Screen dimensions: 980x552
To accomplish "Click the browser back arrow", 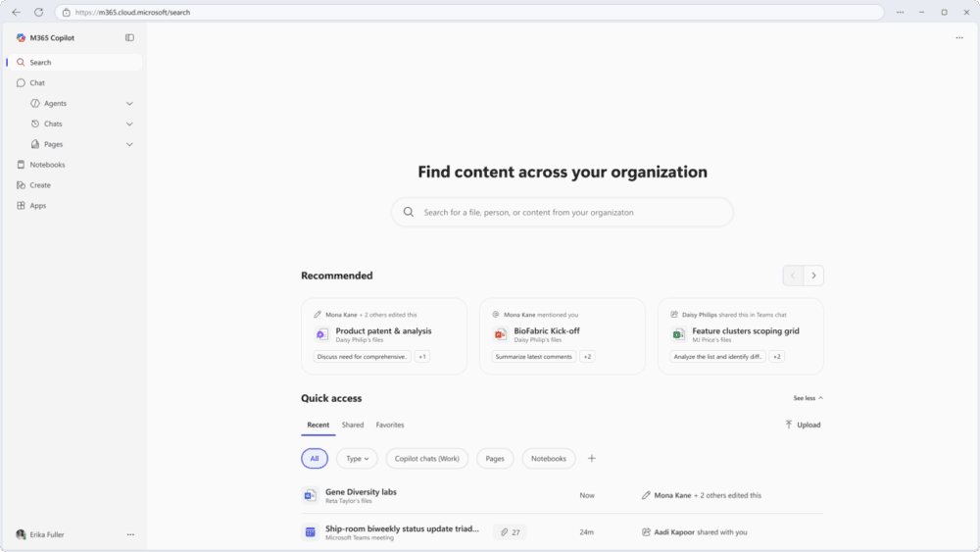I will click(x=17, y=12).
